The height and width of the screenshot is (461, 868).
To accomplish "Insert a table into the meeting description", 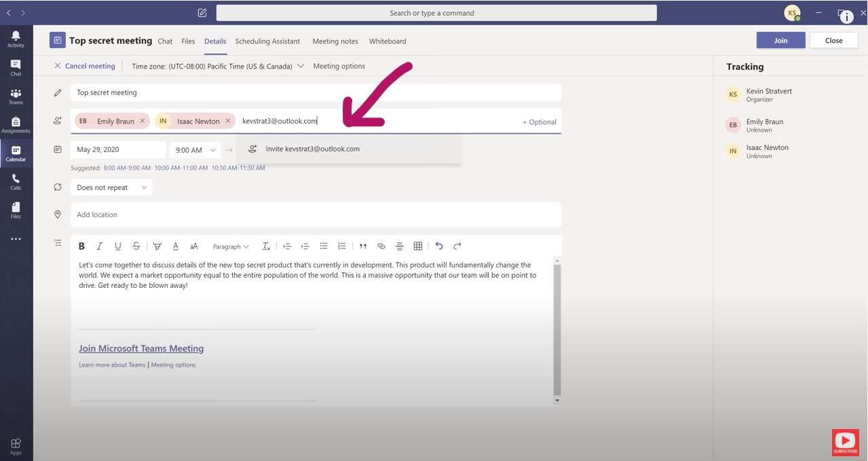I will coord(417,246).
